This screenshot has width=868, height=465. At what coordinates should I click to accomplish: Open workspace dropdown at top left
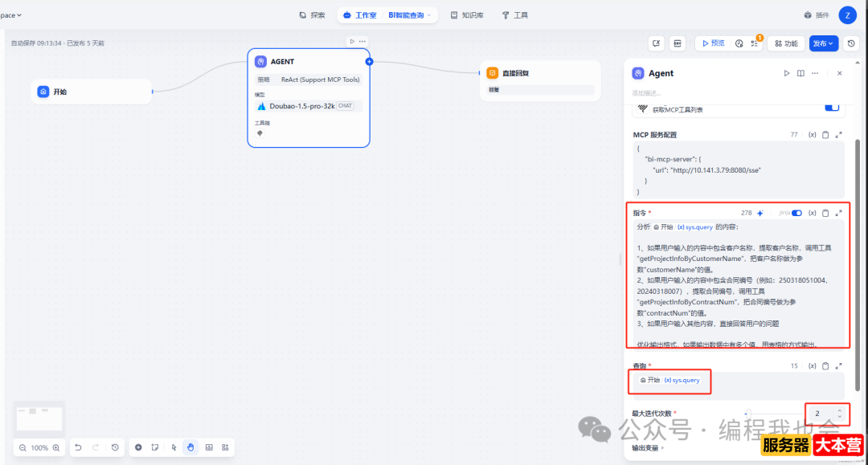point(11,15)
